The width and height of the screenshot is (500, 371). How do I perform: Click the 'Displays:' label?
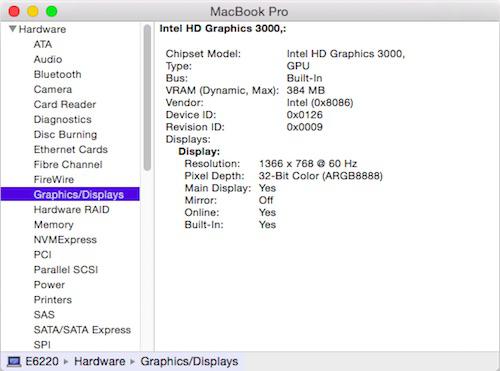click(x=188, y=139)
